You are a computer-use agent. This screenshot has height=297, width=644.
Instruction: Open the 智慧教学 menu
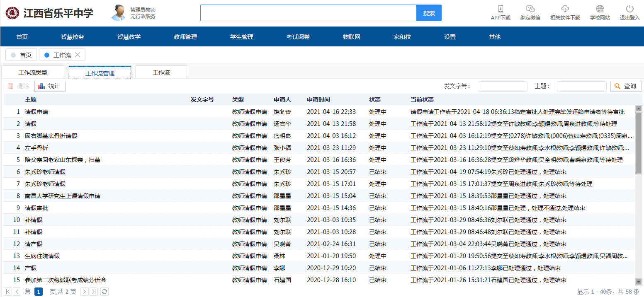(x=129, y=37)
